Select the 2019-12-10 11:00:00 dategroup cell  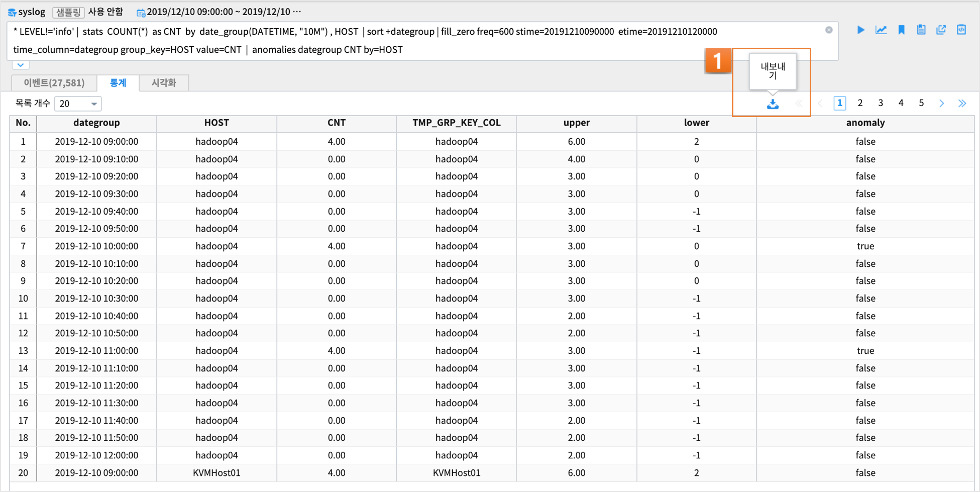pos(96,351)
